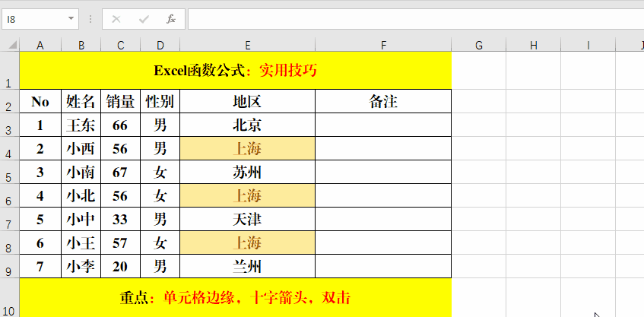Select column G header

pos(478,45)
